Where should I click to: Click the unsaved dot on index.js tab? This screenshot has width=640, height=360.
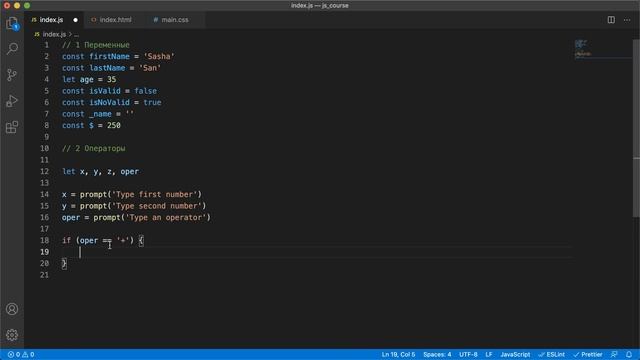(76, 20)
